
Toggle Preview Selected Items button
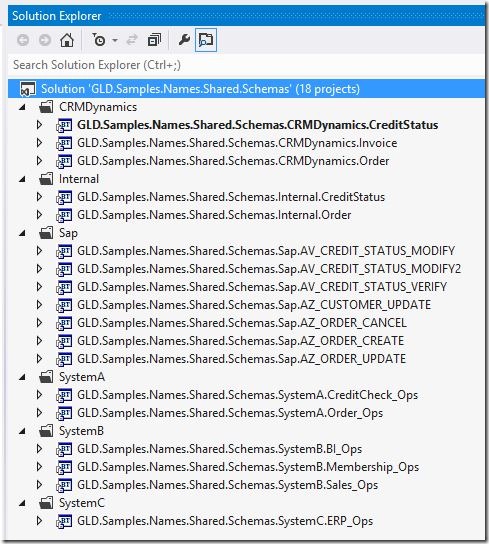coord(206,40)
